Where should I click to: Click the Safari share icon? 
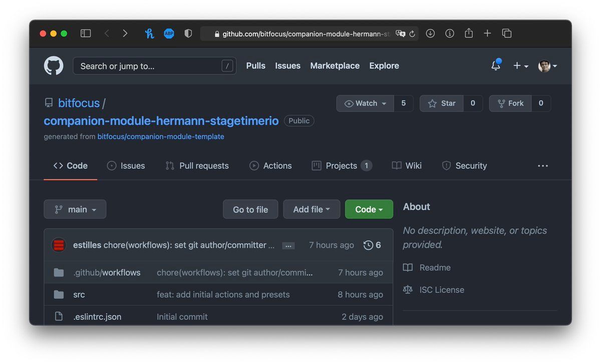[468, 34]
